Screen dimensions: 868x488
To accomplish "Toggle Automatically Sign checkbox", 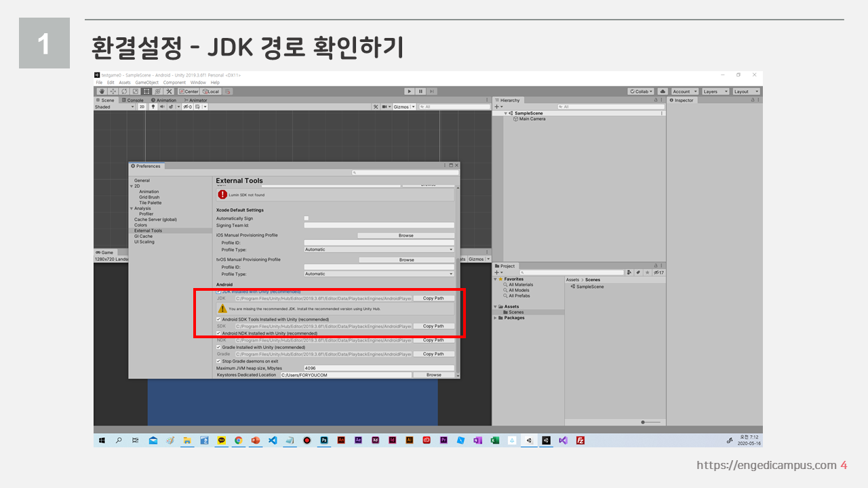I will [x=307, y=218].
